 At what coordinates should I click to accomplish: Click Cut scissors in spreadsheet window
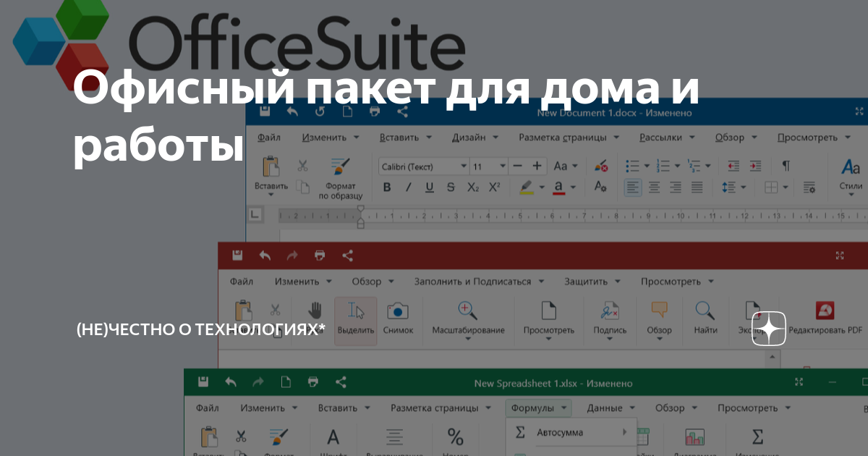241,436
